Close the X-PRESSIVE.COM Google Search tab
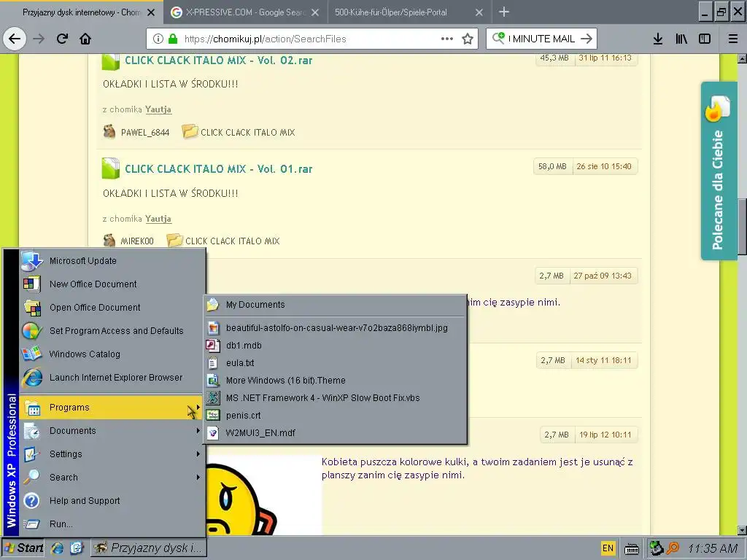The height and width of the screenshot is (560, 747). [315, 12]
